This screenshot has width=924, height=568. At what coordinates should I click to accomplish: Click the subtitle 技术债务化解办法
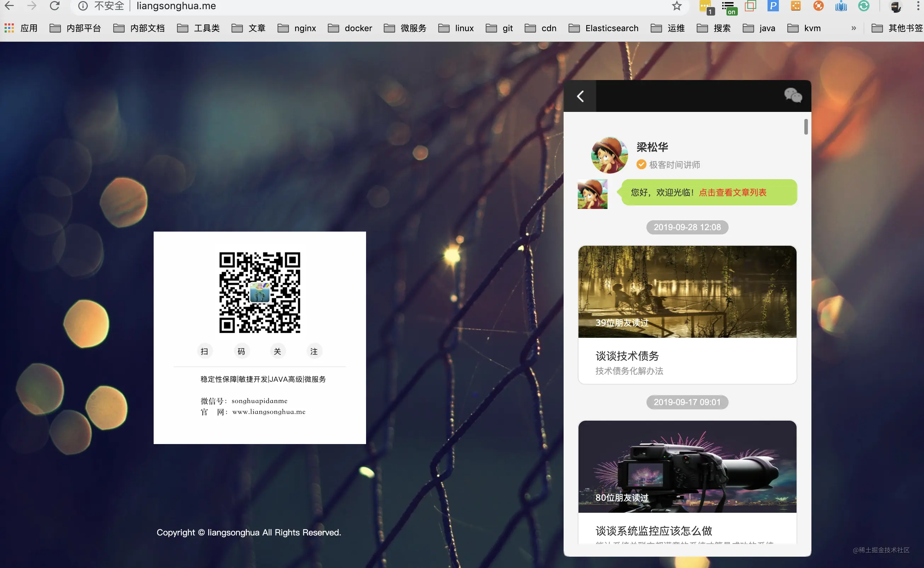click(629, 371)
